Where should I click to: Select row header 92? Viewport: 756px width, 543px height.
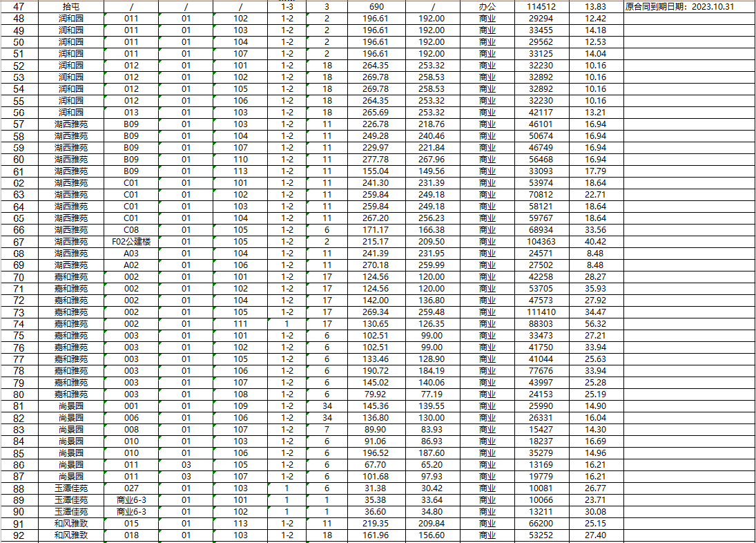[x=19, y=535]
